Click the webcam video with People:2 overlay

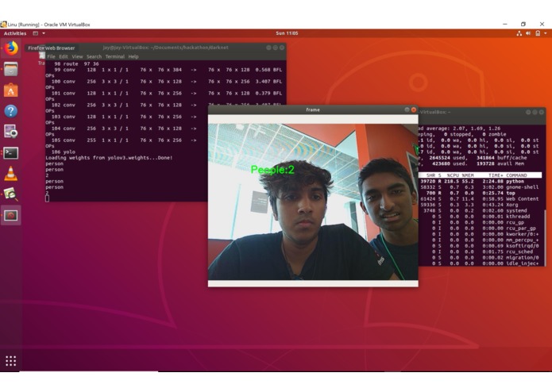(313, 202)
